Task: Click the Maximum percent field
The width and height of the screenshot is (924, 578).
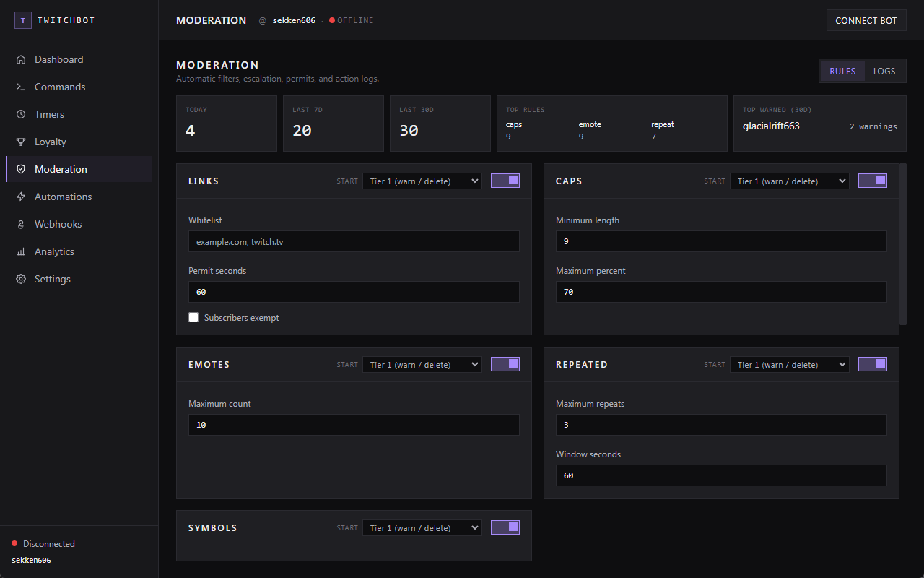Action: pos(721,292)
